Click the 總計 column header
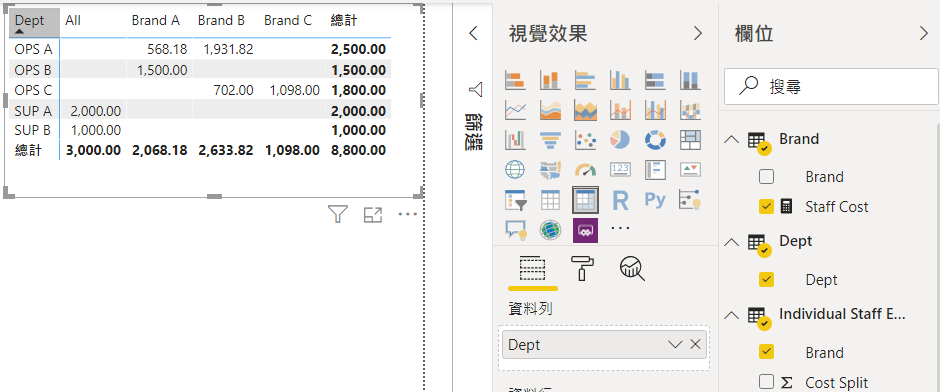Image resolution: width=940 pixels, height=392 pixels. 344,20
